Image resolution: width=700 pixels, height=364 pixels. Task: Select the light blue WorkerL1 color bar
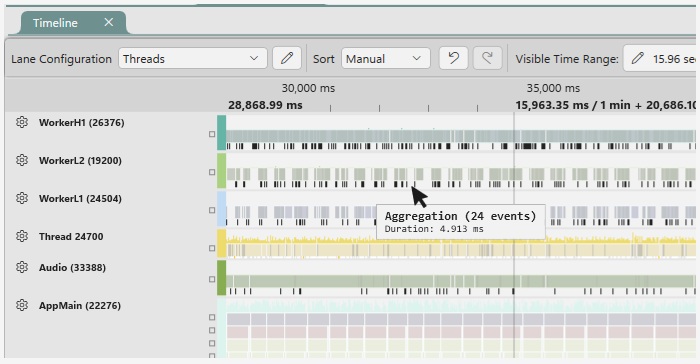pyautogui.click(x=221, y=209)
